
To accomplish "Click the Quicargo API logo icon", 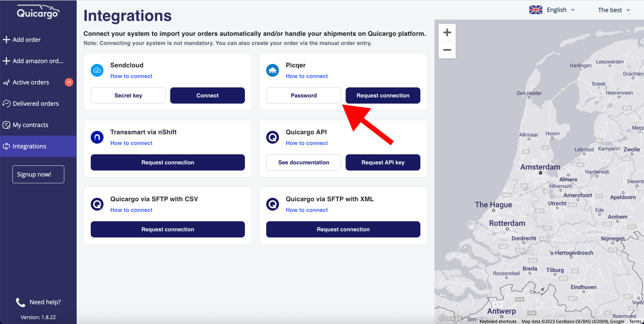I will point(273,137).
